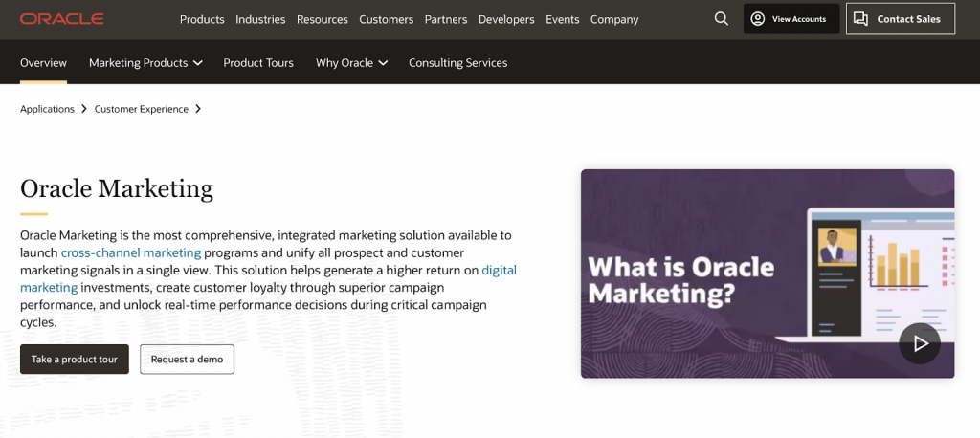This screenshot has height=438, width=980.
Task: Click Request a demo button
Action: pyautogui.click(x=187, y=359)
